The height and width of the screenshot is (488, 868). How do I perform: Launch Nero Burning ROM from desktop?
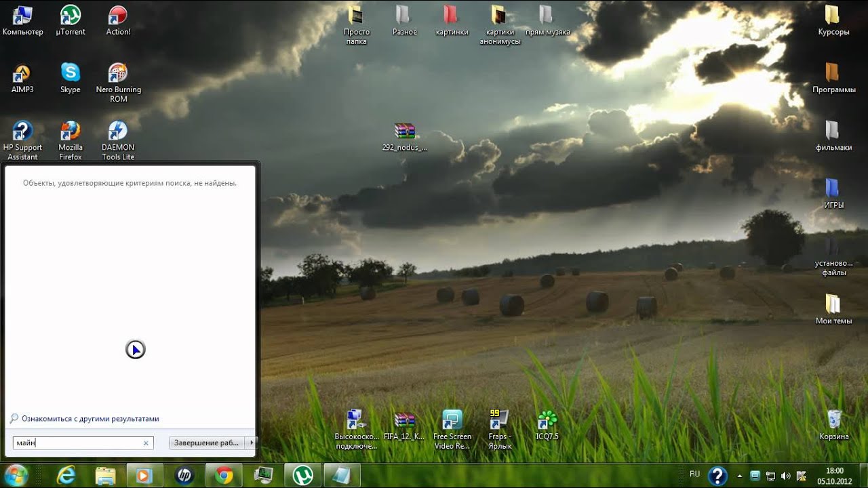[x=118, y=73]
